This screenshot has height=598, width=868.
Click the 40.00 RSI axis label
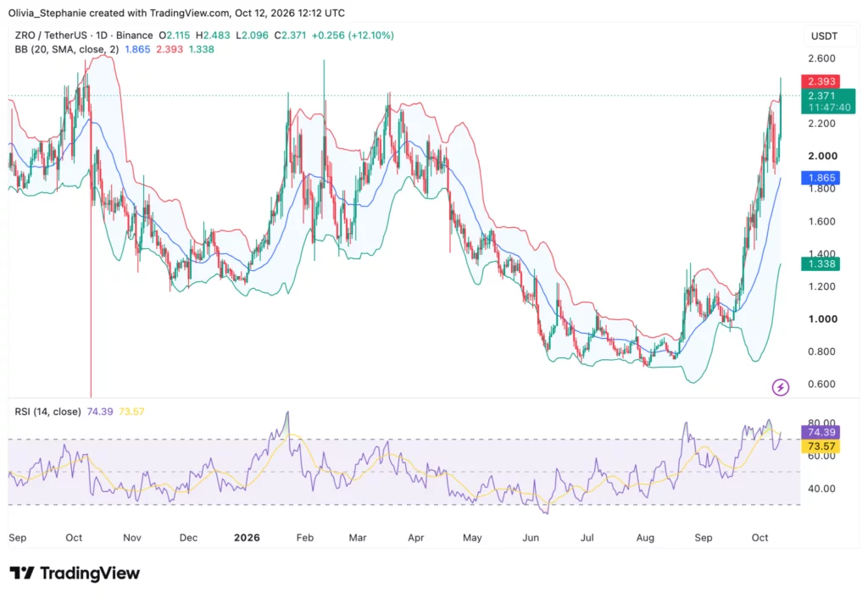point(821,489)
